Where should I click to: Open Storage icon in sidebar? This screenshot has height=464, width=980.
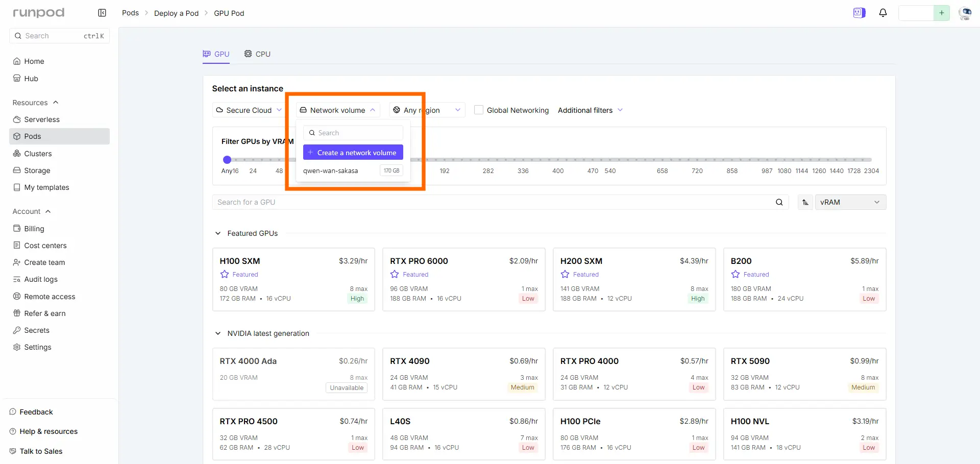[17, 170]
